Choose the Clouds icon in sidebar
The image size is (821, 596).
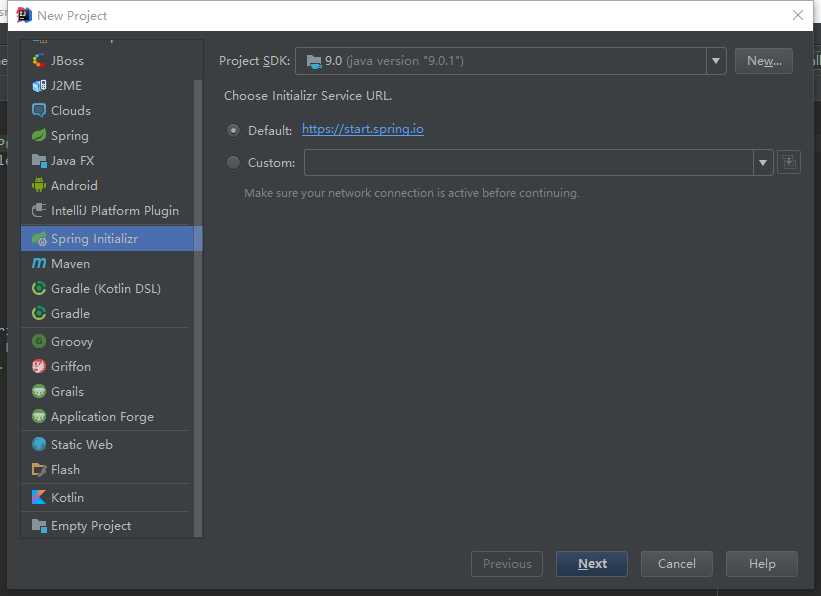tap(39, 111)
